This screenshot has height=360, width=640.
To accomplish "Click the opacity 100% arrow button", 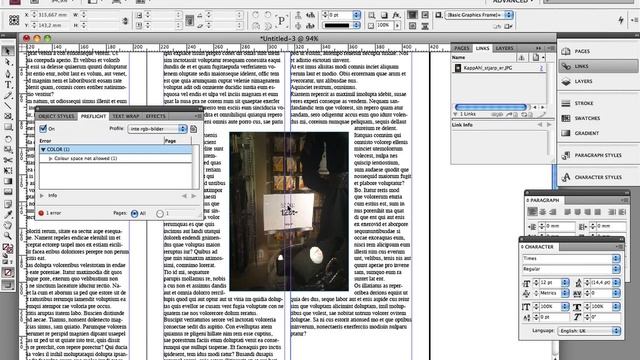I will coord(397,25).
